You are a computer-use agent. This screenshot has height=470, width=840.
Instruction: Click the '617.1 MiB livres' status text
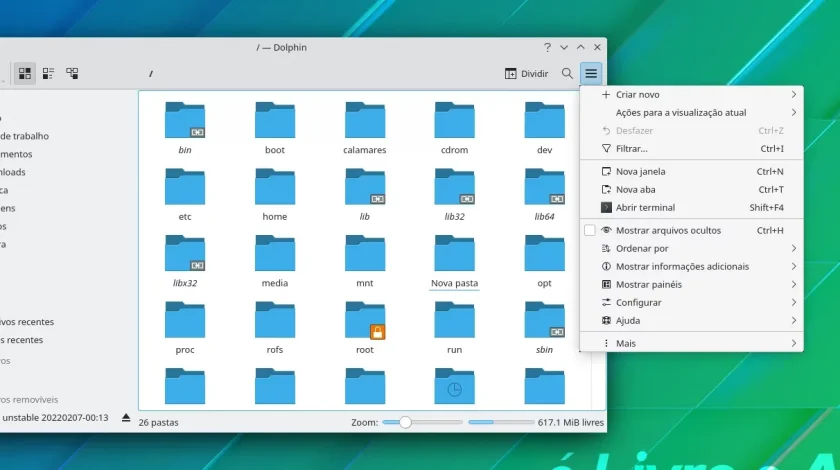(571, 422)
